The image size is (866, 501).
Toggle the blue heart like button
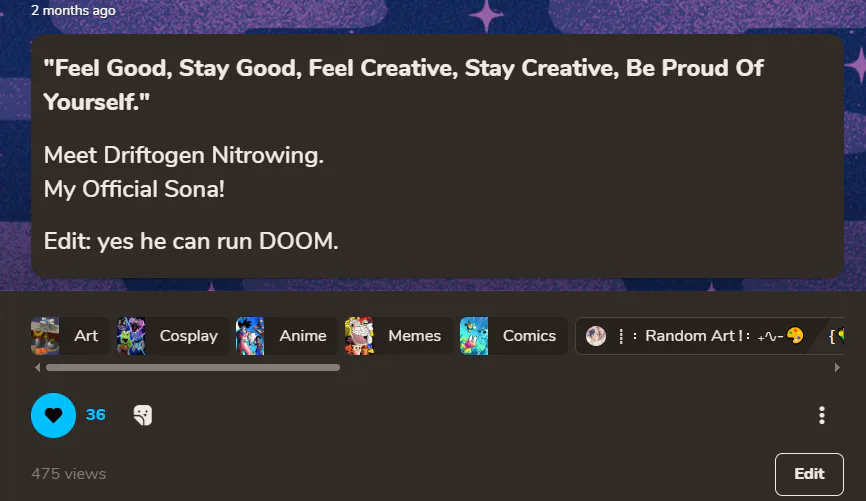[x=53, y=415]
